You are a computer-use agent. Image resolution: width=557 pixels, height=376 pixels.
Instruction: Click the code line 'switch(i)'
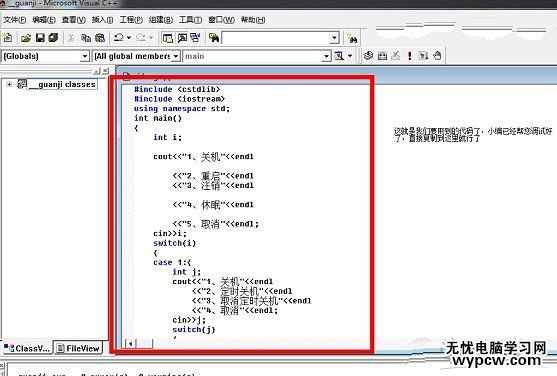coord(174,243)
